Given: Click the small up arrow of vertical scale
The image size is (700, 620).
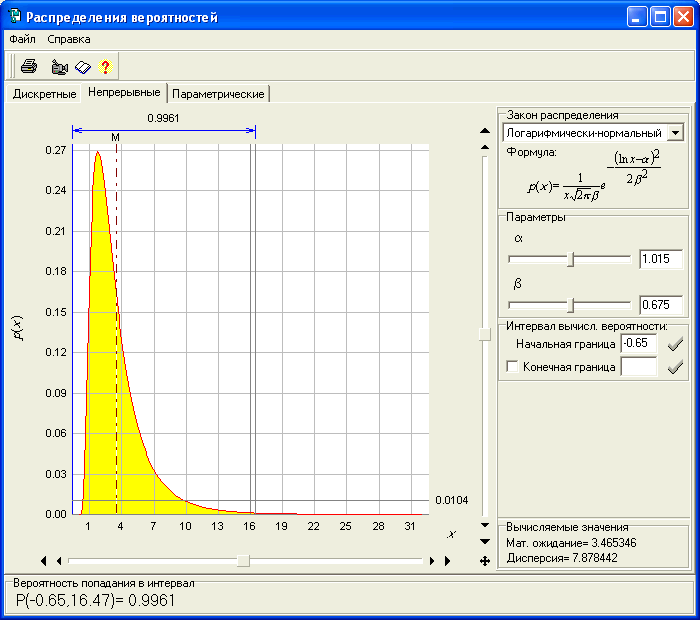Looking at the screenshot, I should (x=485, y=147).
